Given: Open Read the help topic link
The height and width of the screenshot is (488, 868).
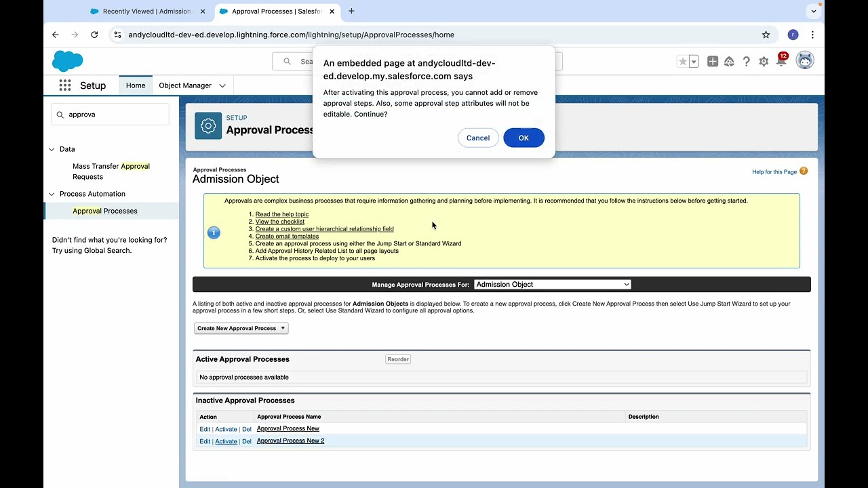Looking at the screenshot, I should coord(282,214).
